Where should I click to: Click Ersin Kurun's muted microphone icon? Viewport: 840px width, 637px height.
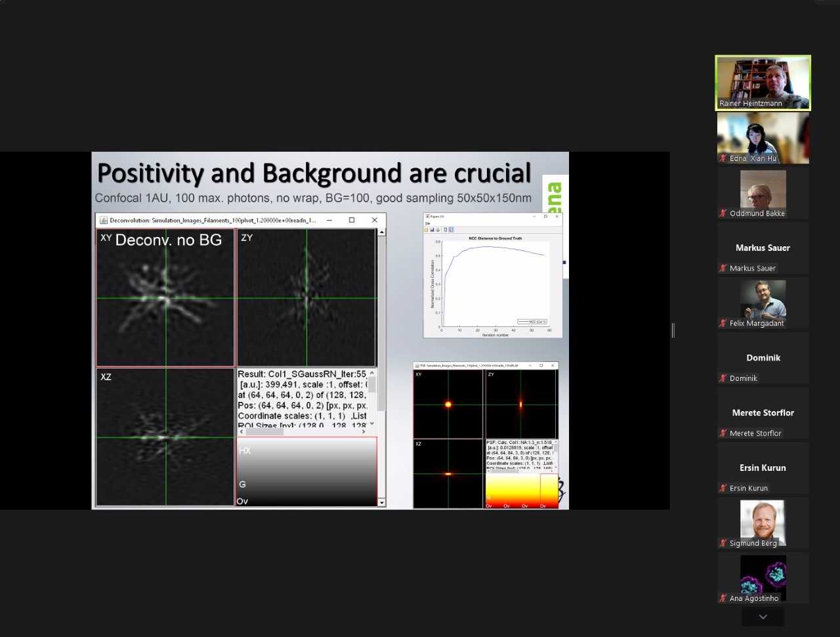pos(723,488)
